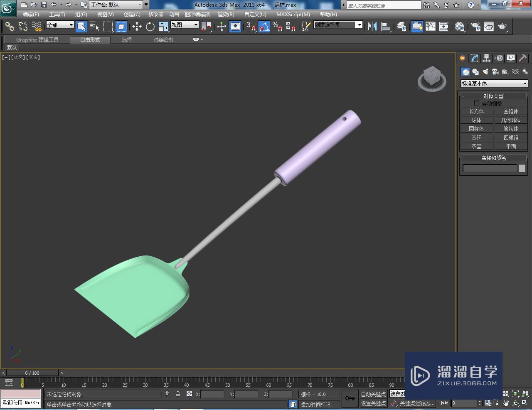The height and width of the screenshot is (410, 532).
Task: Click the Align tool
Action: (x=386, y=27)
